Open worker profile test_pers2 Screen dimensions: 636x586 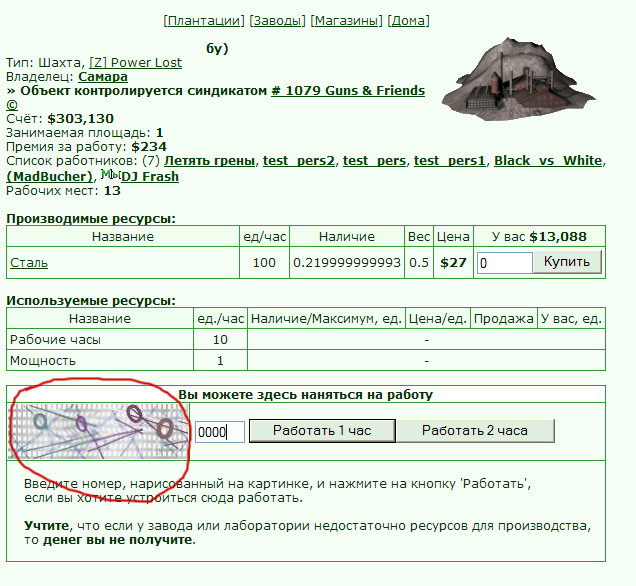pos(299,161)
